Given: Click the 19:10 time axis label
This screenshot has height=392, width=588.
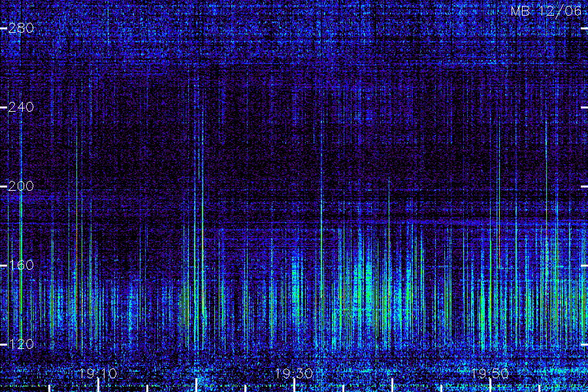Looking at the screenshot, I should pyautogui.click(x=98, y=374).
